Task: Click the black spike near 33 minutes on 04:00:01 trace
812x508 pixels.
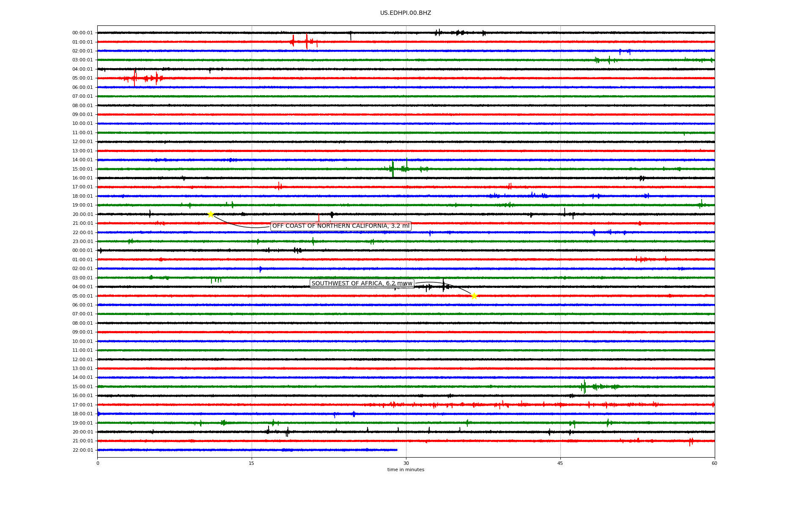Action: (x=443, y=285)
